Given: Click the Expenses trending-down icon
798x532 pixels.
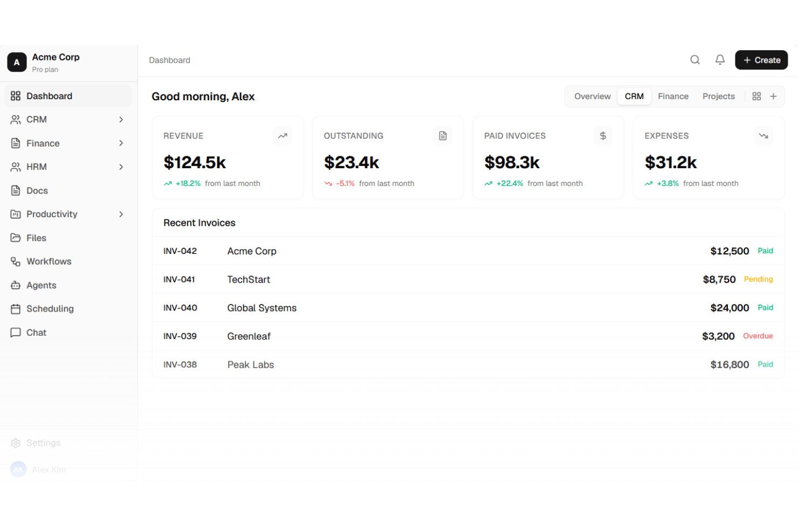Looking at the screenshot, I should coord(763,136).
